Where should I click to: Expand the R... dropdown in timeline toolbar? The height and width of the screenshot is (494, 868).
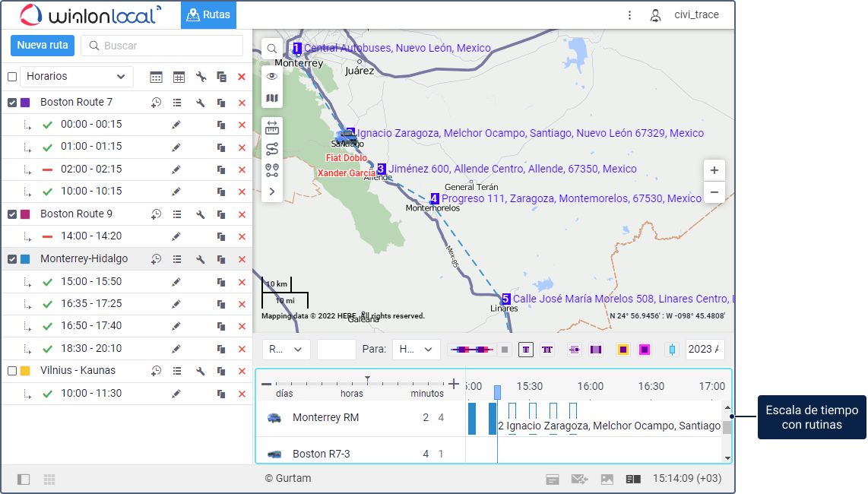[287, 350]
